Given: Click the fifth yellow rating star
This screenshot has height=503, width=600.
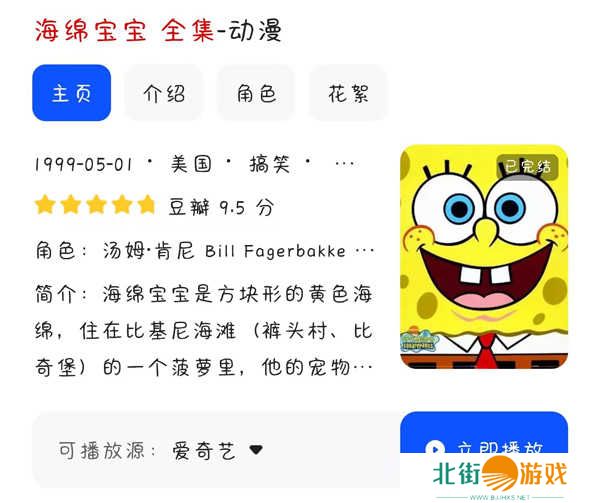Looking at the screenshot, I should [x=147, y=205].
